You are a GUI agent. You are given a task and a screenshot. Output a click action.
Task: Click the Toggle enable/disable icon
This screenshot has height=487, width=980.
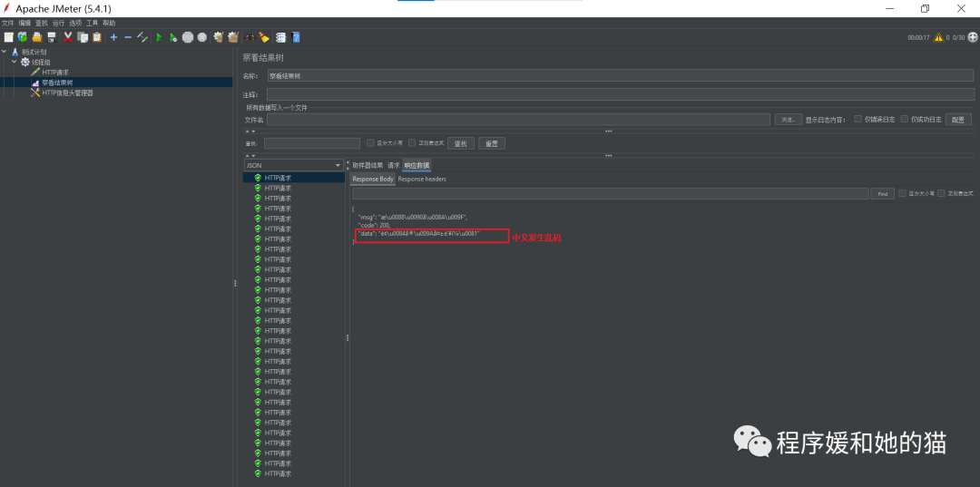pyautogui.click(x=142, y=37)
